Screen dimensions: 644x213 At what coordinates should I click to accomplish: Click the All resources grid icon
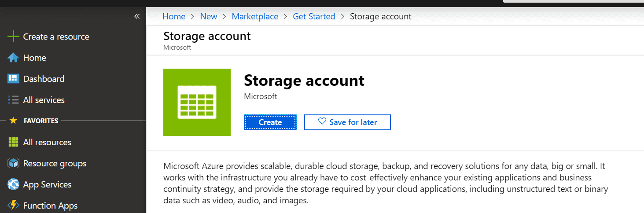tap(13, 142)
